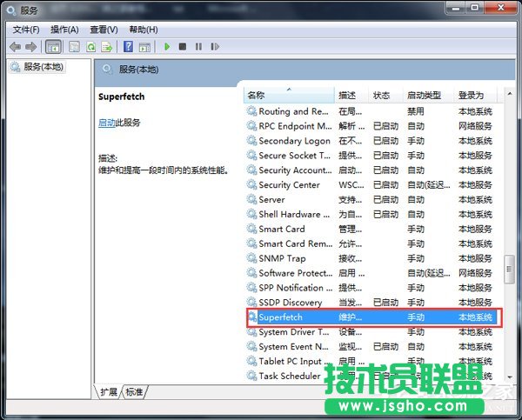The width and height of the screenshot is (522, 420).
Task: Sort by the 启动类型 column header
Action: [428, 96]
